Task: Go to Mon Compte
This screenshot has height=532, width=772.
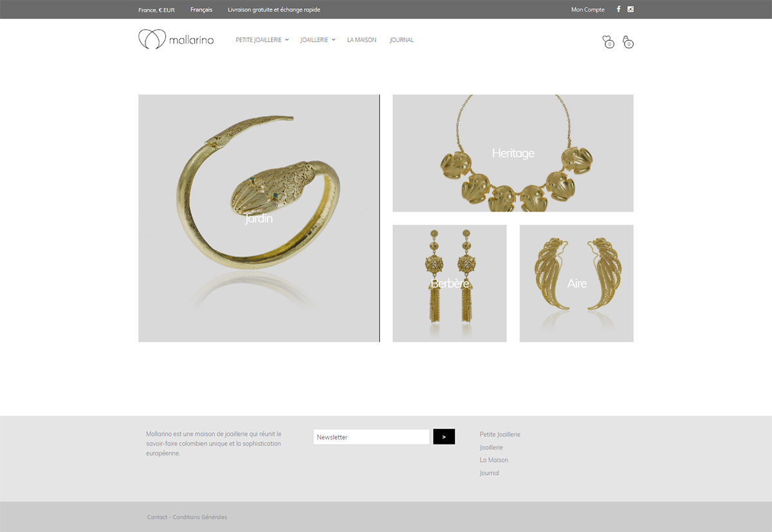Action: [x=588, y=10]
